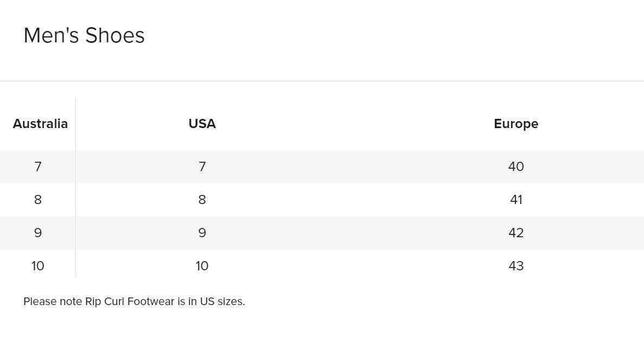
Task: Click the word "Men's" in the heading
Action: click(x=51, y=36)
